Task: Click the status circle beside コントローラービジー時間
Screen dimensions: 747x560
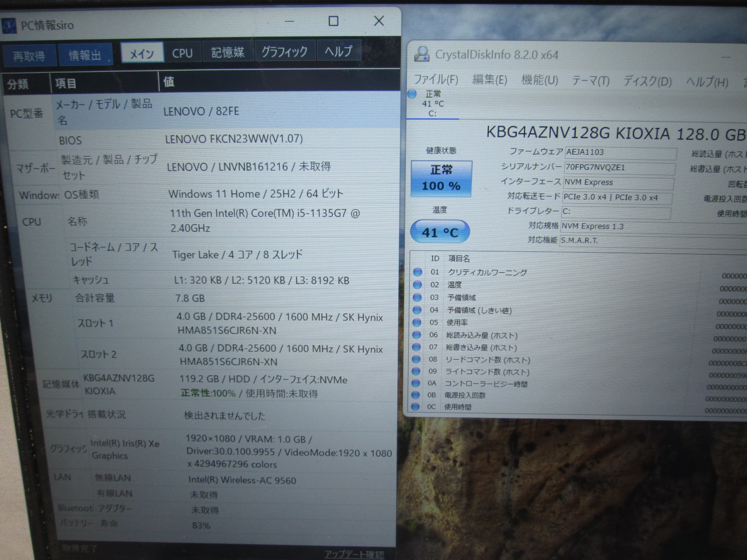Action: click(416, 384)
